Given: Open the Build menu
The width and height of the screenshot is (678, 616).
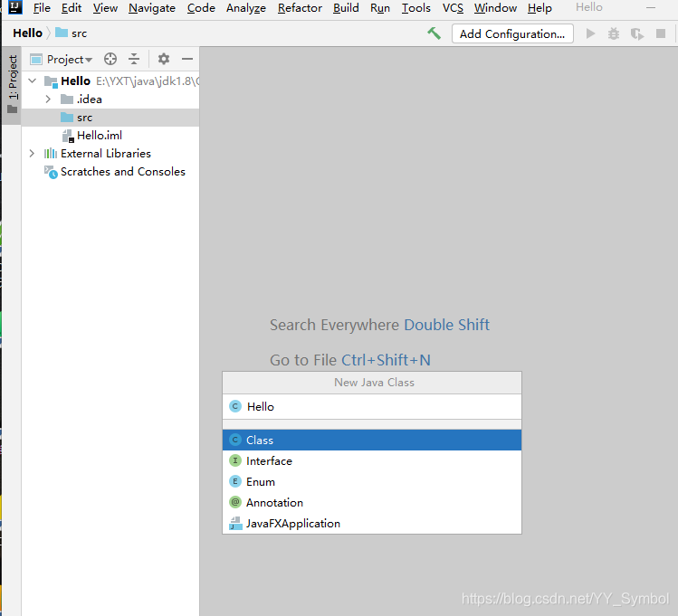Looking at the screenshot, I should [x=346, y=8].
